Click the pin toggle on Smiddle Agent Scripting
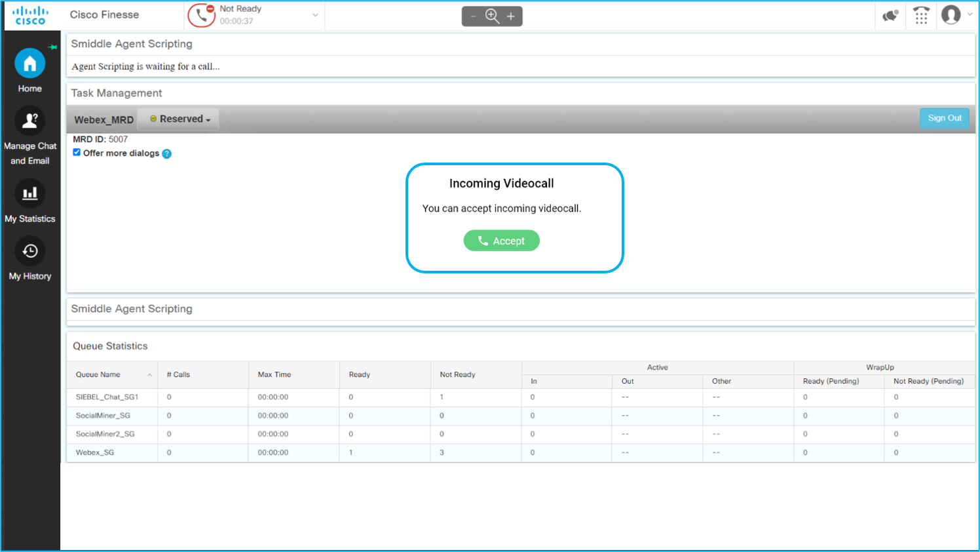This screenshot has height=552, width=980. [52, 47]
